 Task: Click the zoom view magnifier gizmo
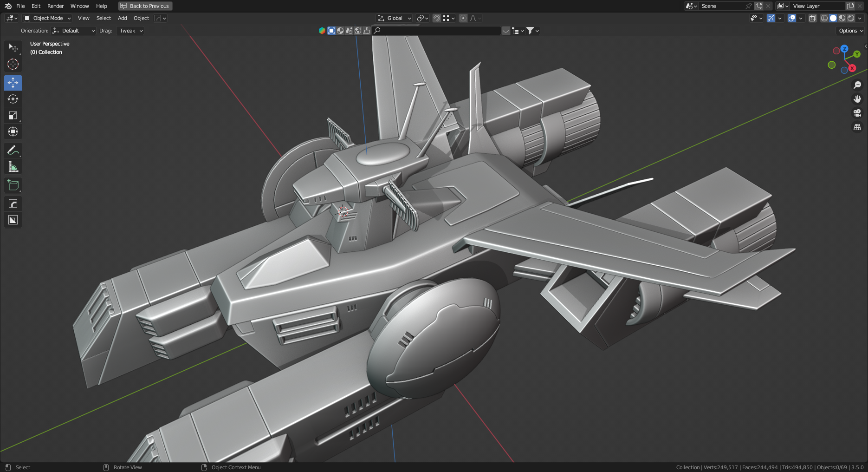857,85
